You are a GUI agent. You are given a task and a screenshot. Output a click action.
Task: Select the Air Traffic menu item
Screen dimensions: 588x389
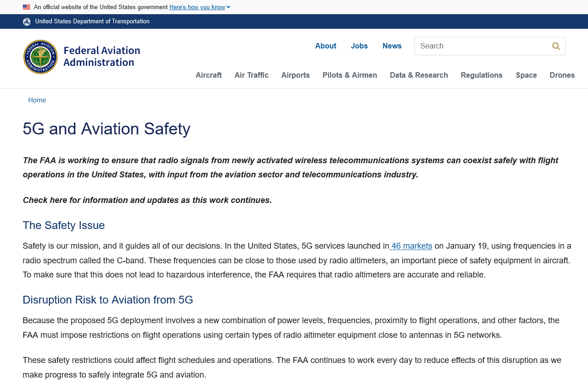click(x=251, y=75)
